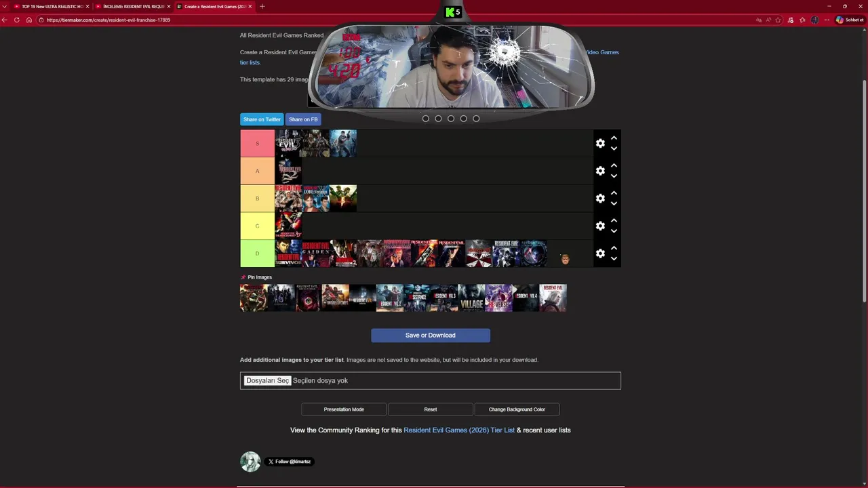The image size is (868, 488).
Task: Select the Re:Verse cover in image pool
Action: 498,298
